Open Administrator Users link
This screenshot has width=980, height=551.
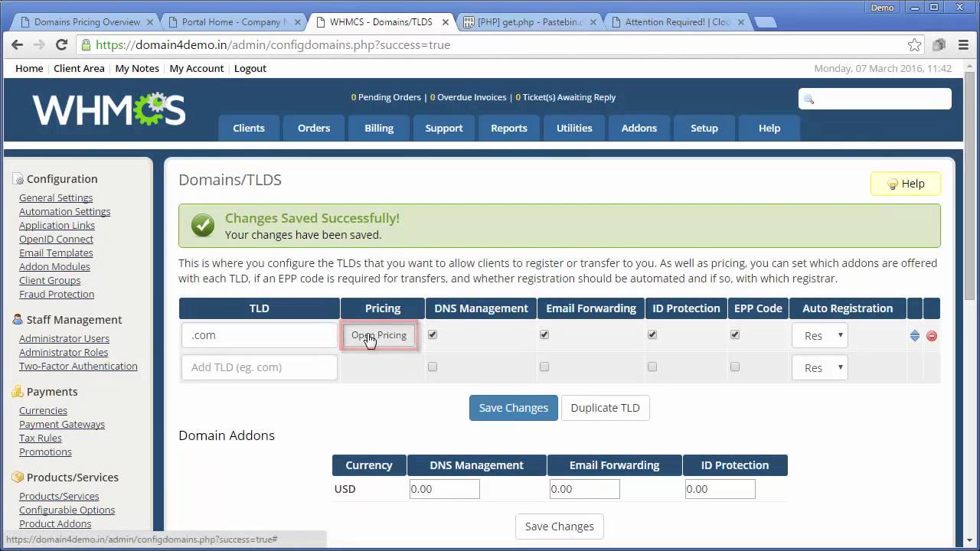click(64, 338)
